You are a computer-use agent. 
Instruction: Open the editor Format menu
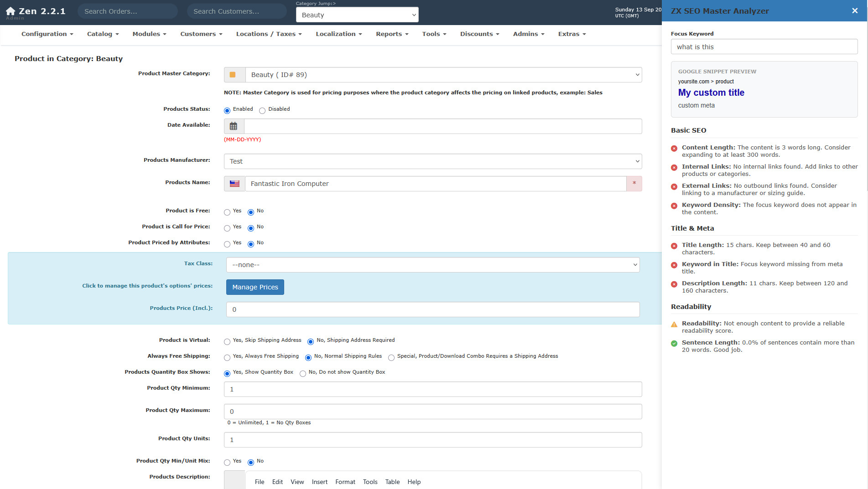point(345,482)
